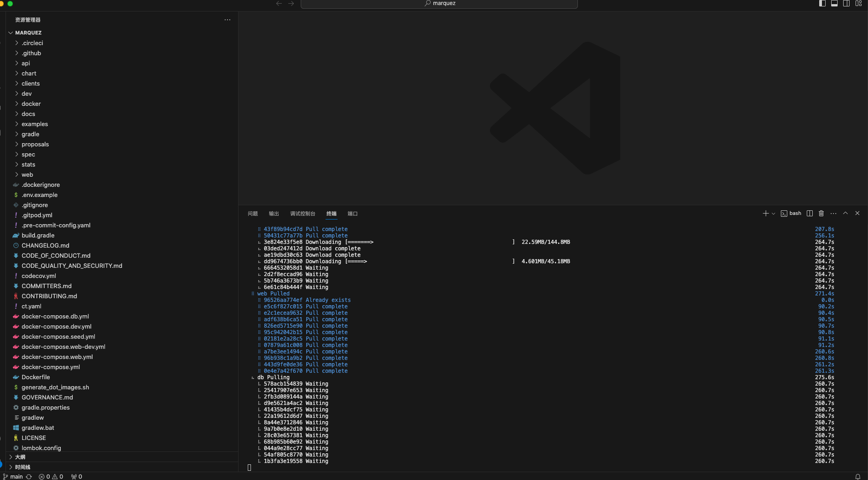Open the CODE_OF_CONDUCT.md file
868x480 pixels.
click(122, 255)
